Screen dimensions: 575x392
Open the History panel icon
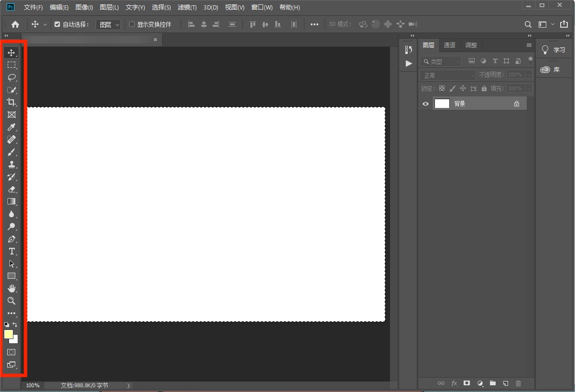coord(408,50)
